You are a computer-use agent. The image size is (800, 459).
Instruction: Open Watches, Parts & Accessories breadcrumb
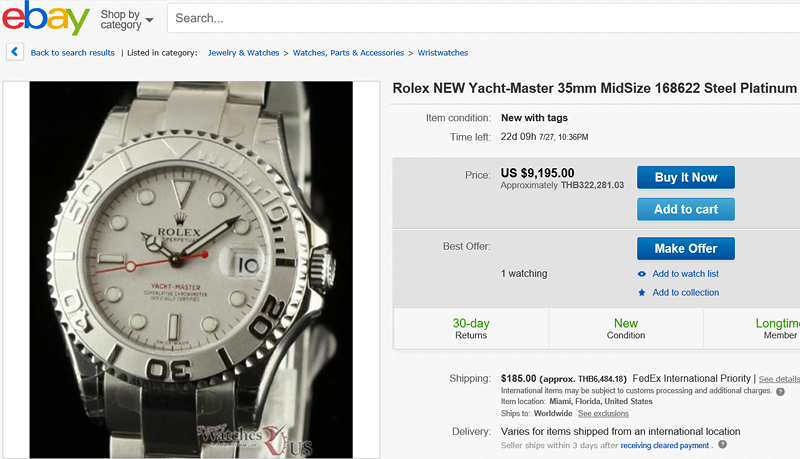pyautogui.click(x=348, y=53)
